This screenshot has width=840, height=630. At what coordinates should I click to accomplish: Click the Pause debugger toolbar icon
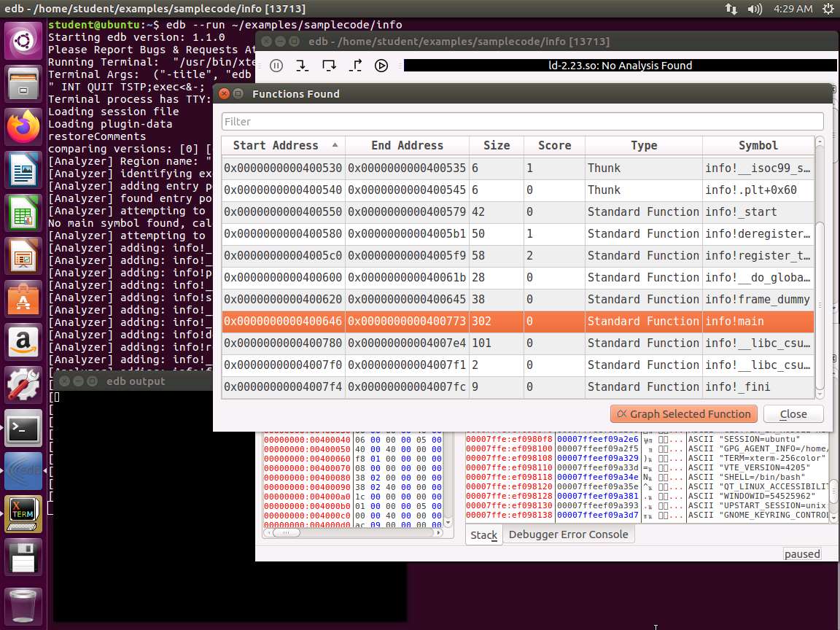pyautogui.click(x=276, y=66)
